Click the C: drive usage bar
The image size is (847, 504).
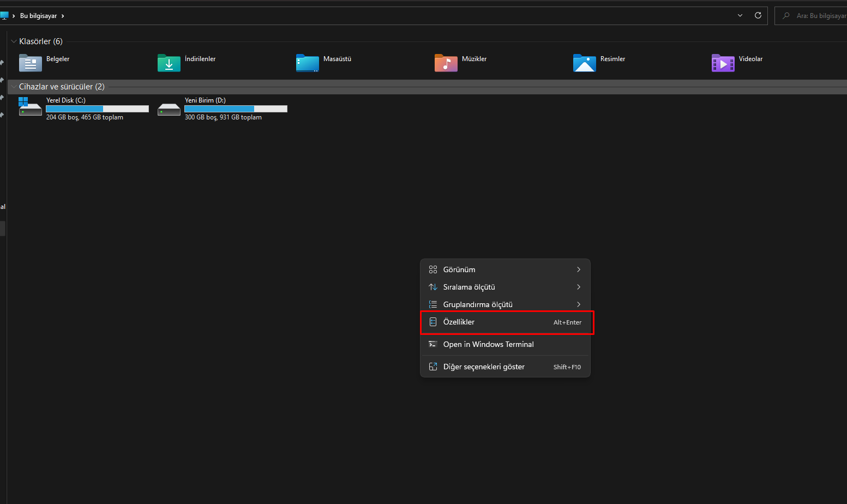[98, 109]
